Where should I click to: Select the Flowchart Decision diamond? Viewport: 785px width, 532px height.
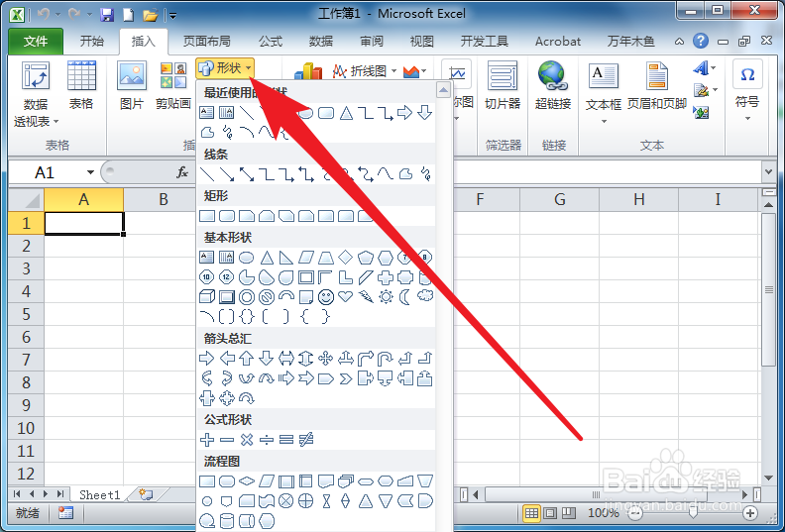tap(247, 480)
